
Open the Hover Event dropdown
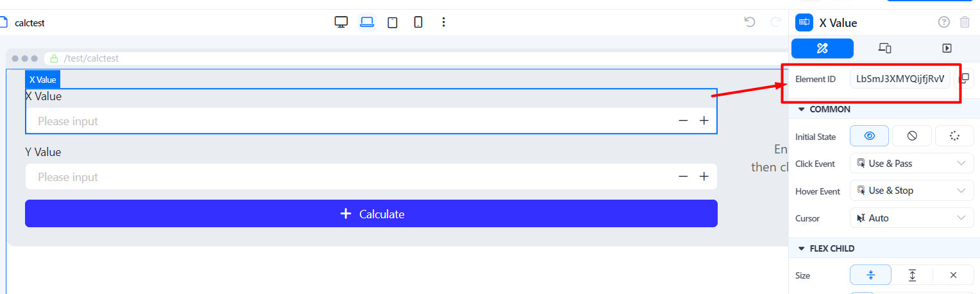(911, 191)
